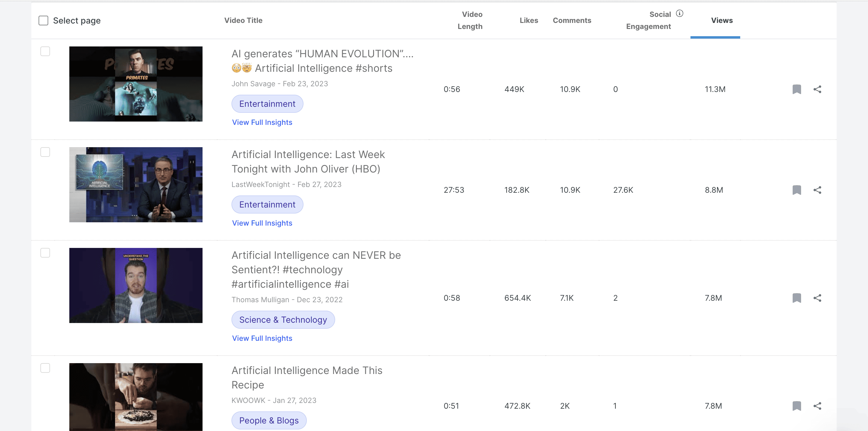
Task: View Full Insights for sentient AI video
Action: click(x=262, y=338)
